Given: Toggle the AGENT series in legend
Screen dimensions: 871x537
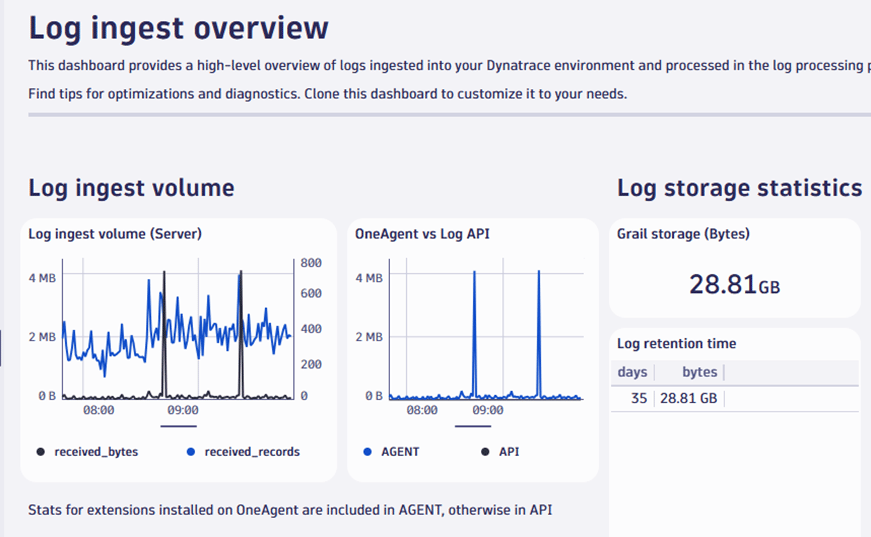Looking at the screenshot, I should (x=399, y=451).
